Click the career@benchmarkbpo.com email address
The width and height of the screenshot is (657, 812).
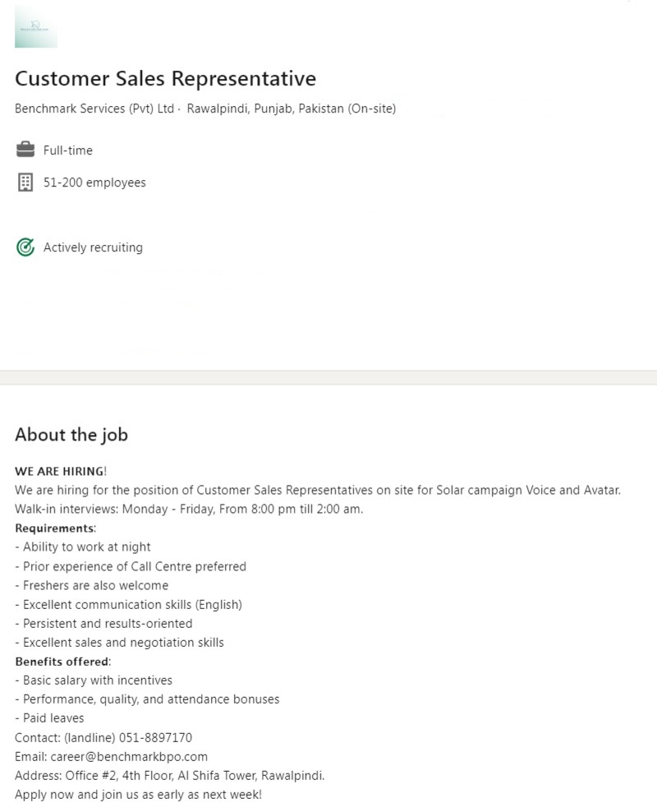129,756
